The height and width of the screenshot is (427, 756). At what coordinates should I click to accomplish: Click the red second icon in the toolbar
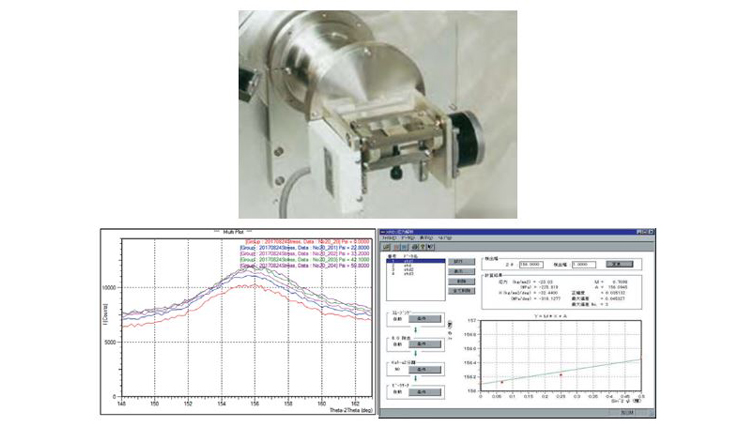[x=397, y=245]
